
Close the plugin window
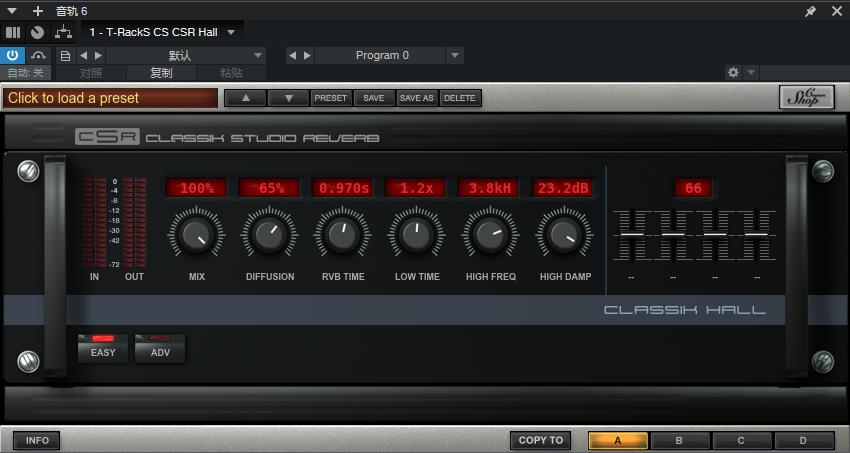click(x=837, y=11)
